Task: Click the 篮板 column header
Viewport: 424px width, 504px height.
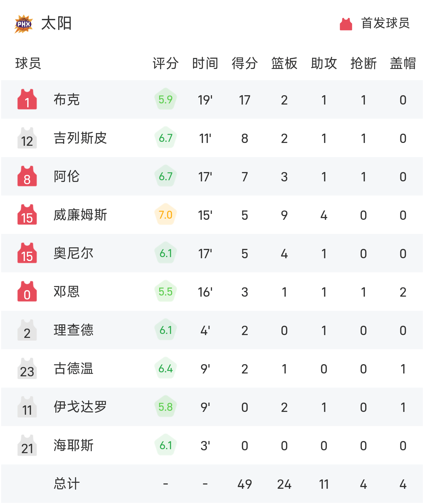Action: (284, 63)
